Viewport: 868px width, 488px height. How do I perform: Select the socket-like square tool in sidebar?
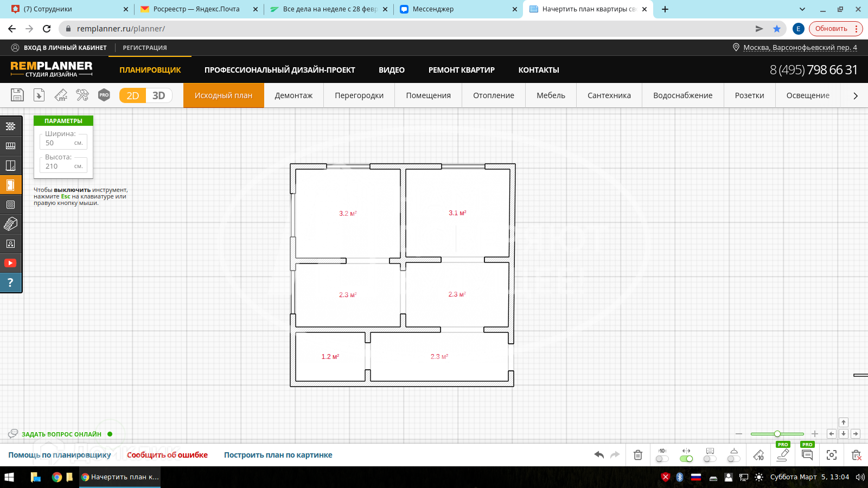(10, 243)
